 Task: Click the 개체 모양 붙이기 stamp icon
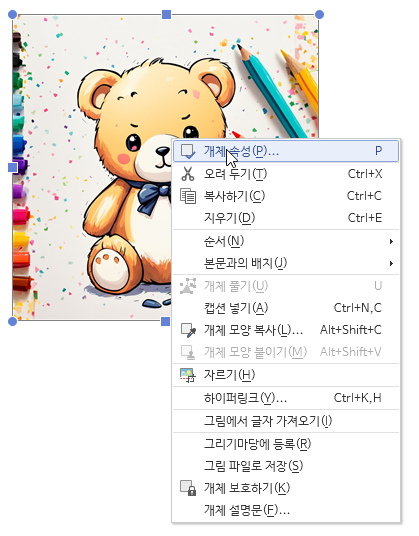pyautogui.click(x=188, y=352)
